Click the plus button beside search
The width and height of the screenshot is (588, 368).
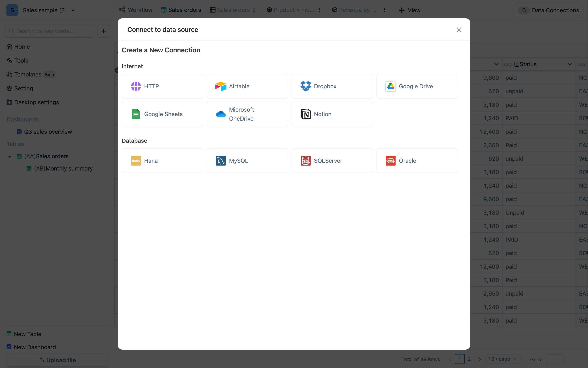pos(104,31)
